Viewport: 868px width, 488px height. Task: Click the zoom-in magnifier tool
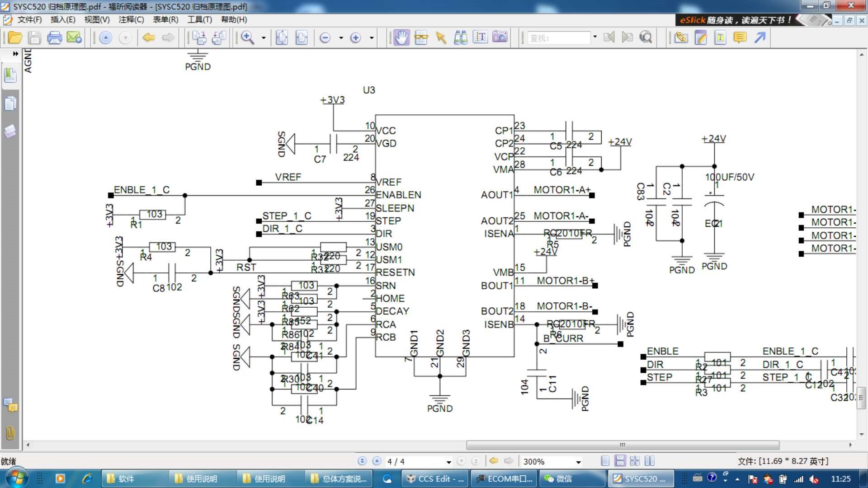click(247, 38)
